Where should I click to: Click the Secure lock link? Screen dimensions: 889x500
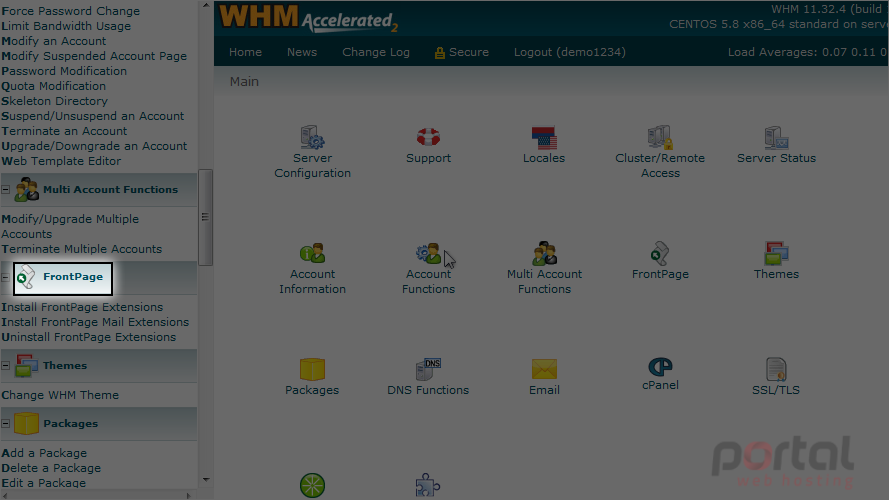(x=462, y=52)
